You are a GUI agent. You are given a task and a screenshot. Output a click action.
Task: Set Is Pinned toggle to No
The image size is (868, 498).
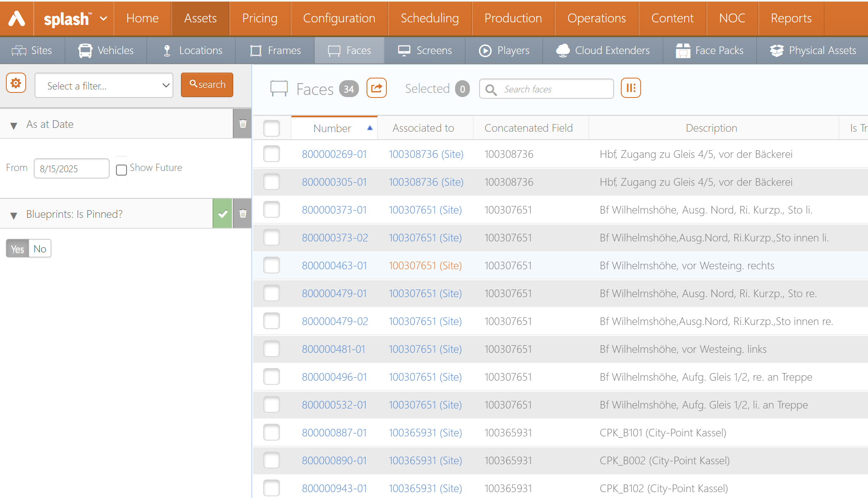(x=40, y=249)
